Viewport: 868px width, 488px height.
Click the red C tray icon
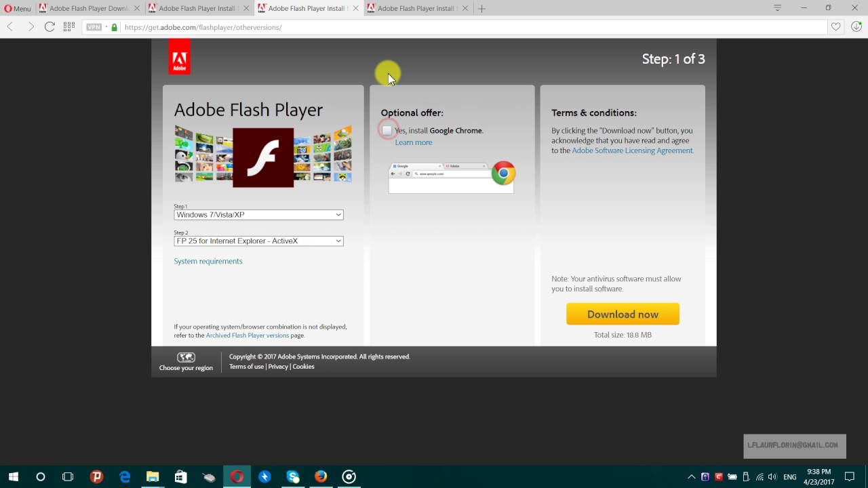click(x=719, y=477)
